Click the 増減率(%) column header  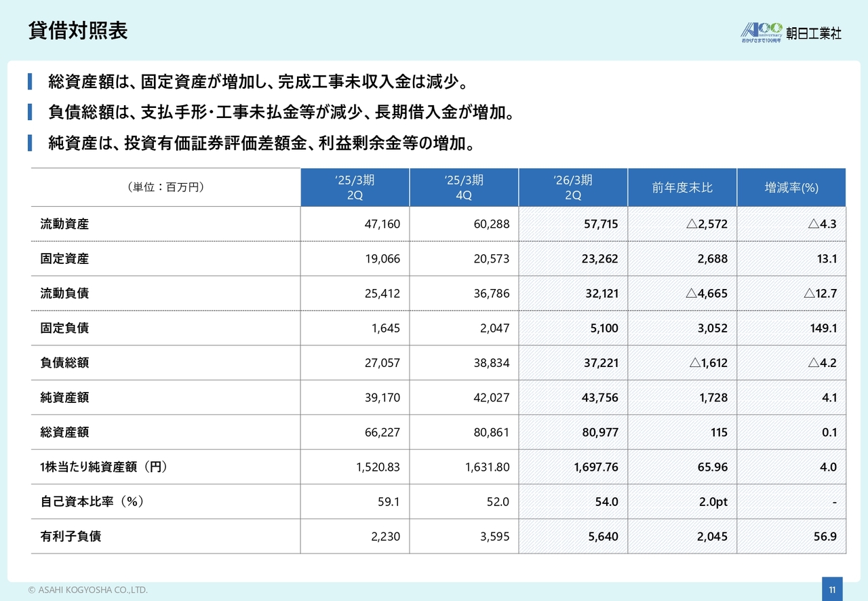pos(791,187)
